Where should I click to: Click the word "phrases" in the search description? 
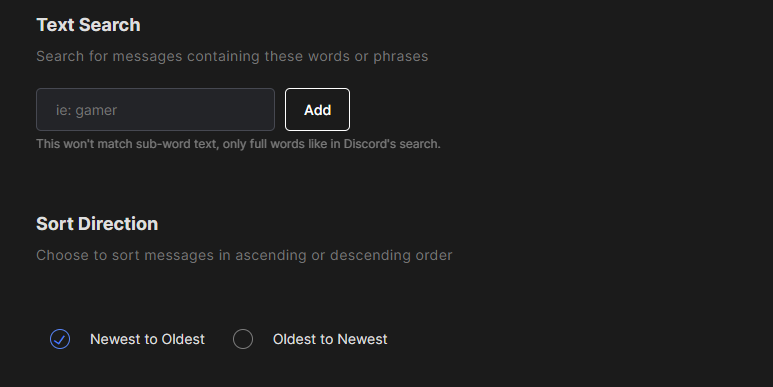pyautogui.click(x=401, y=57)
